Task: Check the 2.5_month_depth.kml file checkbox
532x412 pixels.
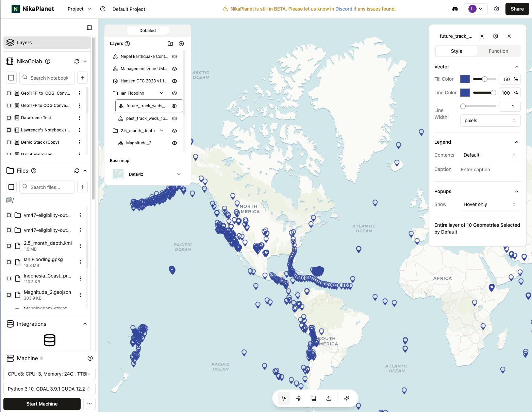Action: point(9,246)
